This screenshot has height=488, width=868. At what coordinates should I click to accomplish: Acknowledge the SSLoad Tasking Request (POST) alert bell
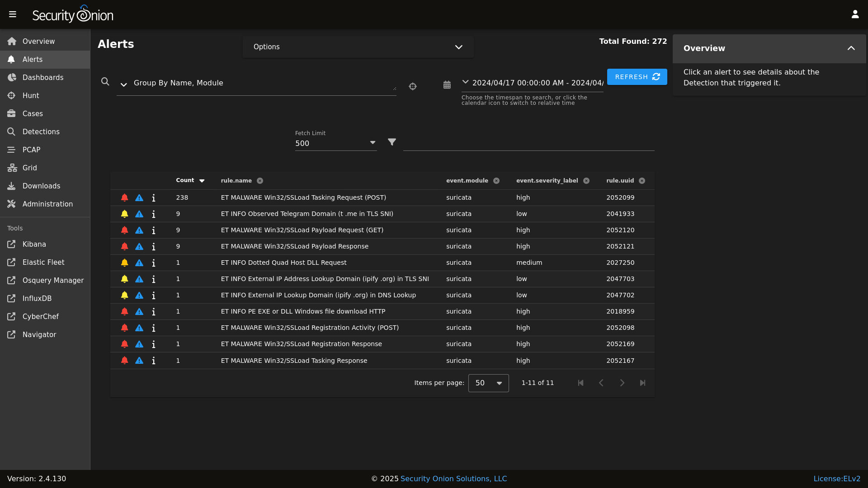pyautogui.click(x=125, y=197)
